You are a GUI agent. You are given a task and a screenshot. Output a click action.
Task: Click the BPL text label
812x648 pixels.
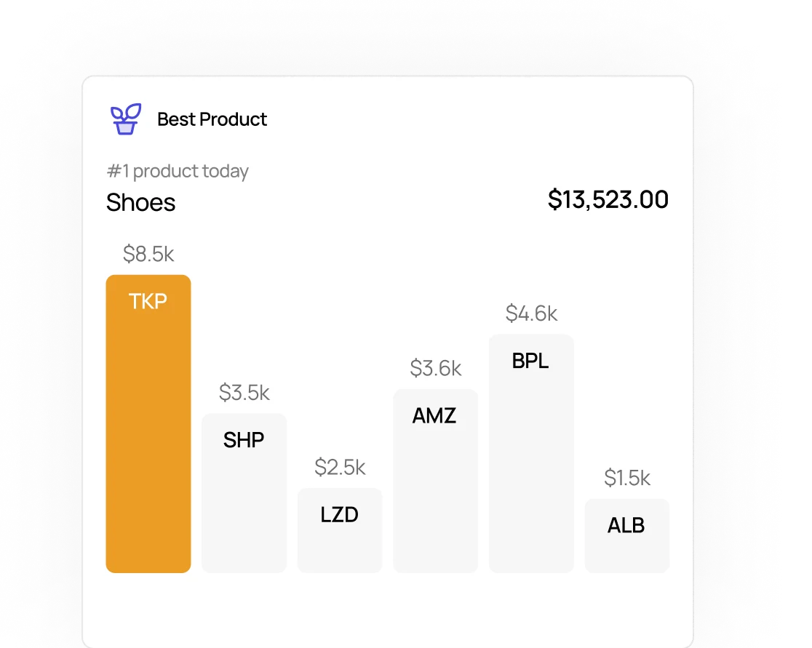[x=530, y=361]
